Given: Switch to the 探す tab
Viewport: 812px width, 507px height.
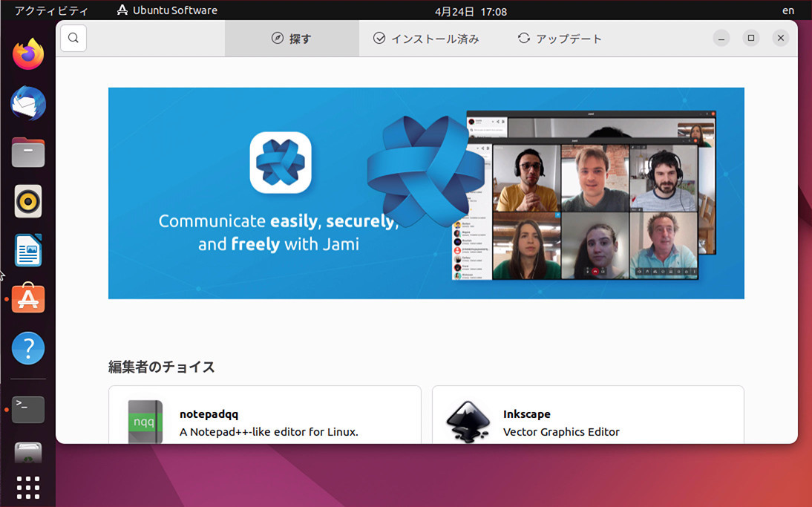Looking at the screenshot, I should [292, 39].
